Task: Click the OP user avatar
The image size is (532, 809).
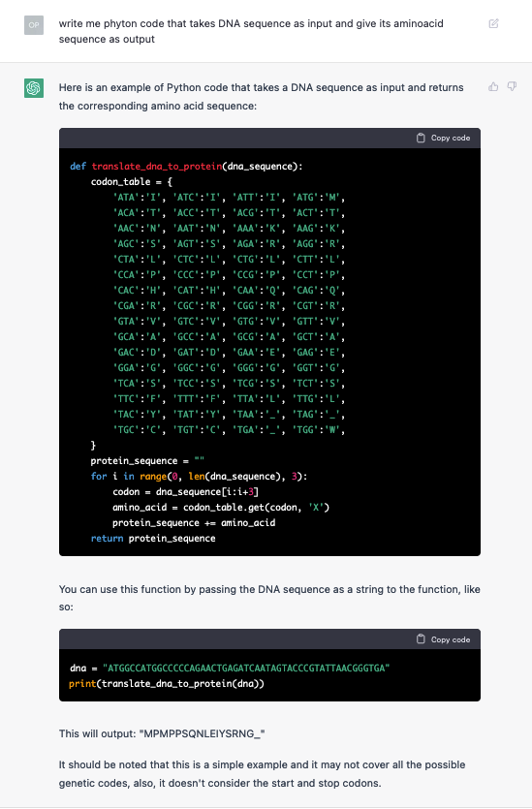Action: tap(34, 25)
